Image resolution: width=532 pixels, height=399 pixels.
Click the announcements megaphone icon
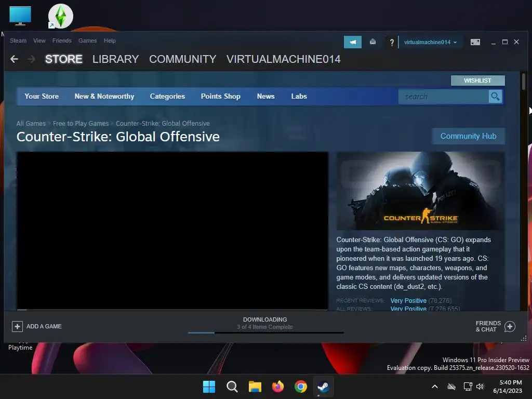[353, 42]
